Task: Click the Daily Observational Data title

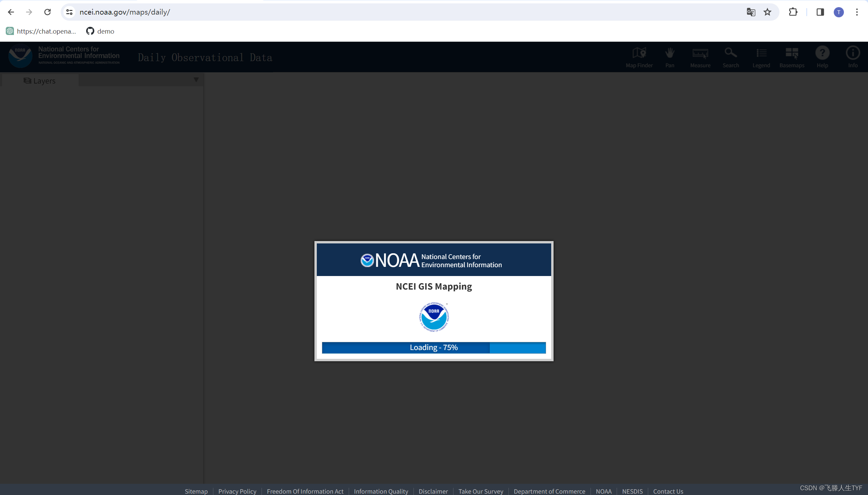Action: tap(205, 57)
